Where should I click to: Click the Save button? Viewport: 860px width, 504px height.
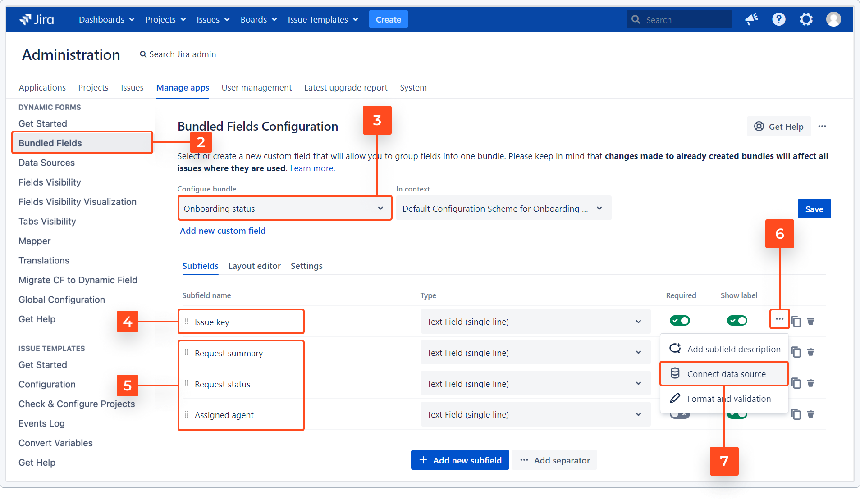814,209
